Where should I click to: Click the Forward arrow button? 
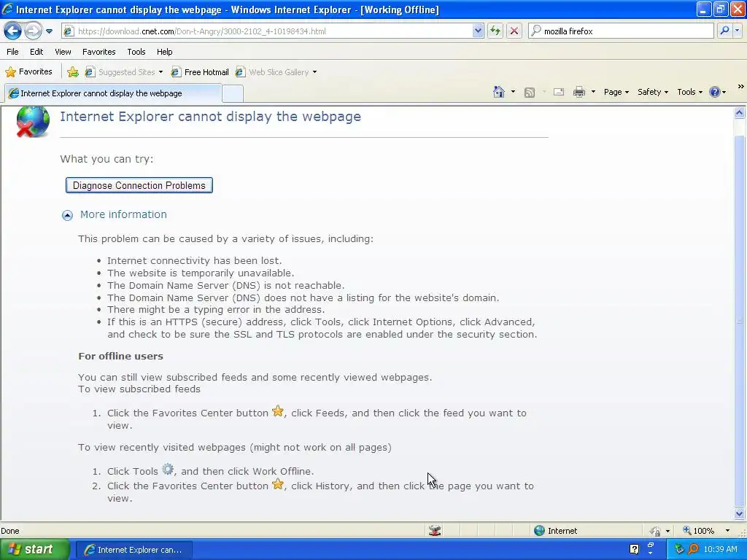(32, 31)
